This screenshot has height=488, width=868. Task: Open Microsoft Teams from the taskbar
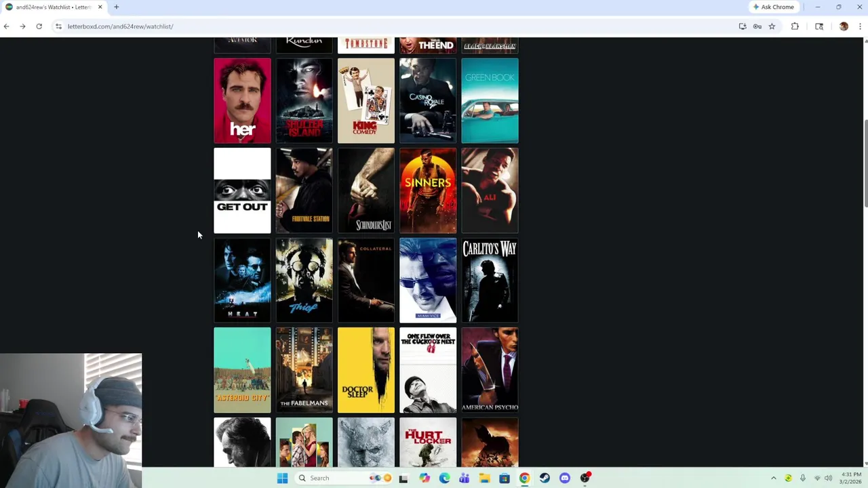(x=464, y=478)
